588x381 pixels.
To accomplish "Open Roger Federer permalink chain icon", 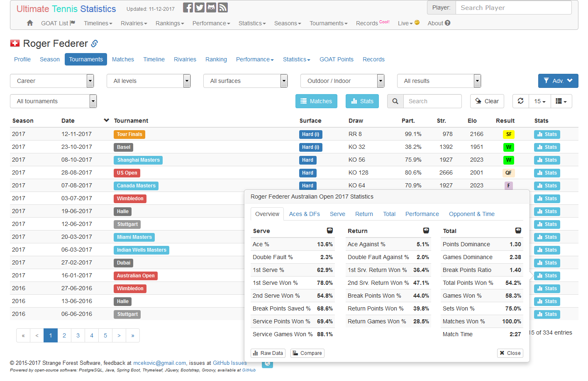I will point(95,44).
